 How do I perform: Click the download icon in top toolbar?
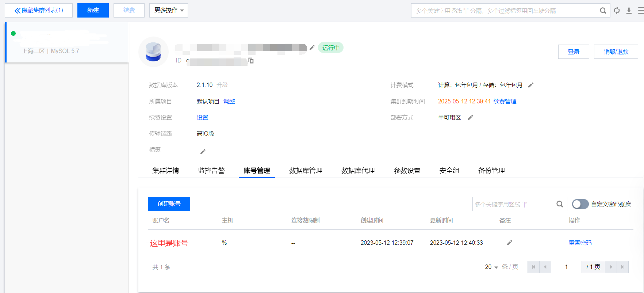(629, 11)
